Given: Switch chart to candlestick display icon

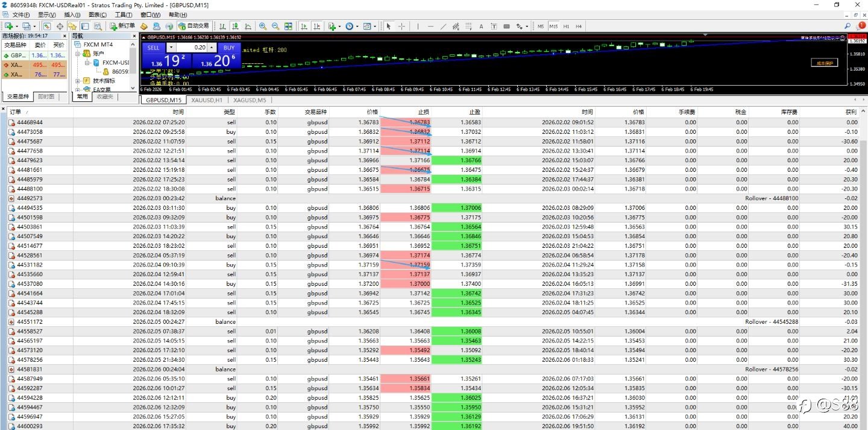Looking at the screenshot, I should [235, 27].
